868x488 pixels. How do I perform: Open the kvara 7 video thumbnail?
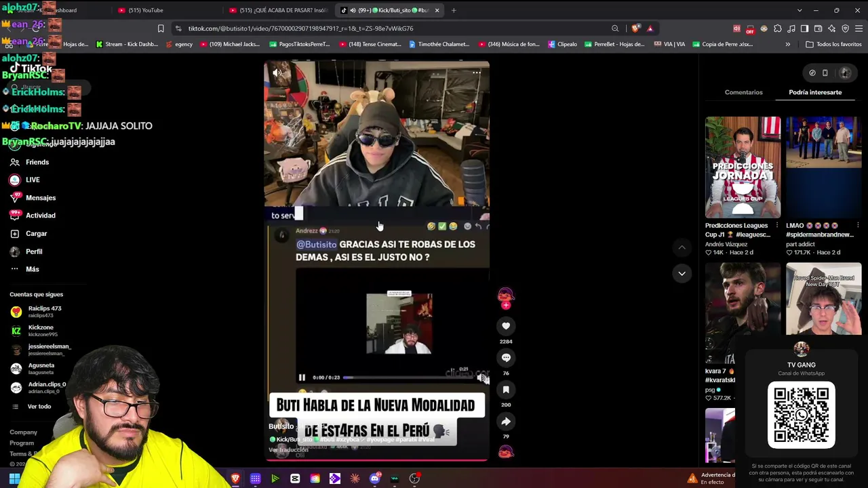(743, 313)
